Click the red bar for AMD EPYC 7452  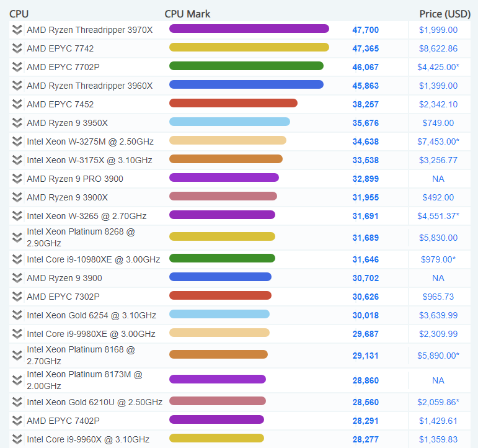click(x=233, y=103)
